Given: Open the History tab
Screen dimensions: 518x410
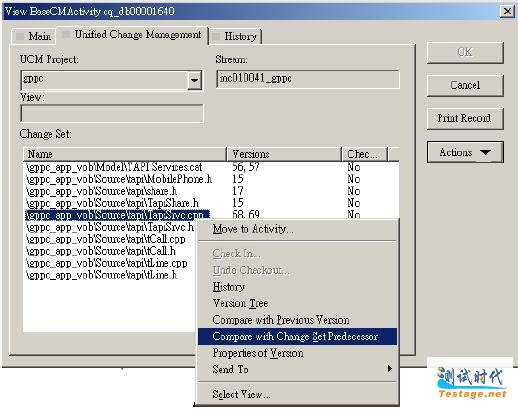Looking at the screenshot, I should [x=236, y=36].
